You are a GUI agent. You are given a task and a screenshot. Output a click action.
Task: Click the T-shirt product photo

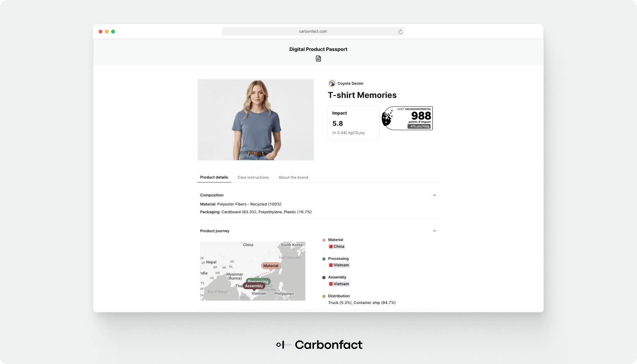click(x=256, y=120)
